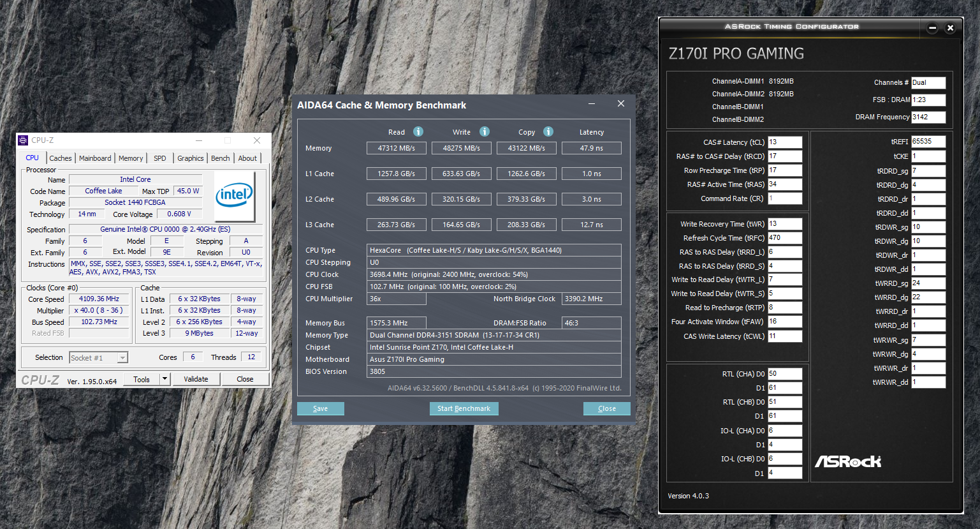Open the Read column info icon in AIDA64

pyautogui.click(x=418, y=131)
